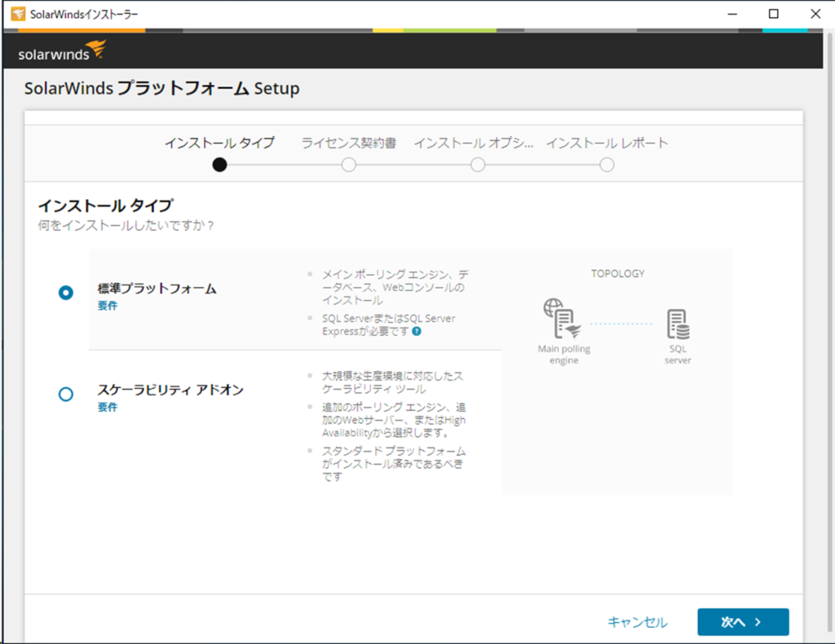Select the スケーラビリティ アドオン radio button
Screen dimensions: 835x644
point(66,395)
